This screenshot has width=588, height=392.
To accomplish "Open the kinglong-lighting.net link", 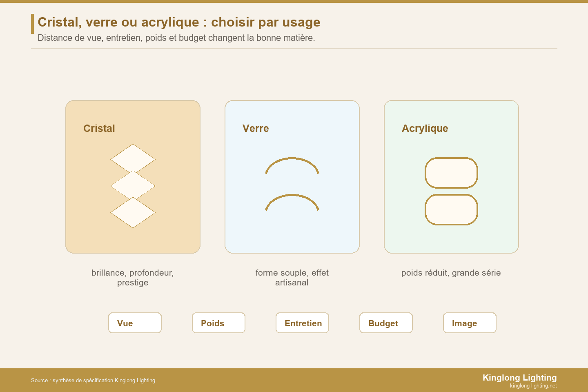I will pyautogui.click(x=533, y=386).
